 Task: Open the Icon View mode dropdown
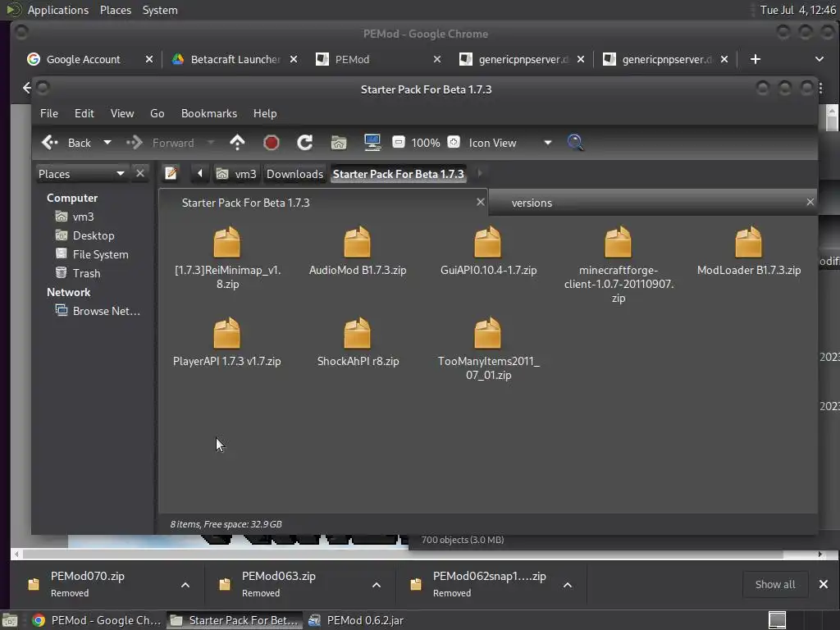[510, 143]
